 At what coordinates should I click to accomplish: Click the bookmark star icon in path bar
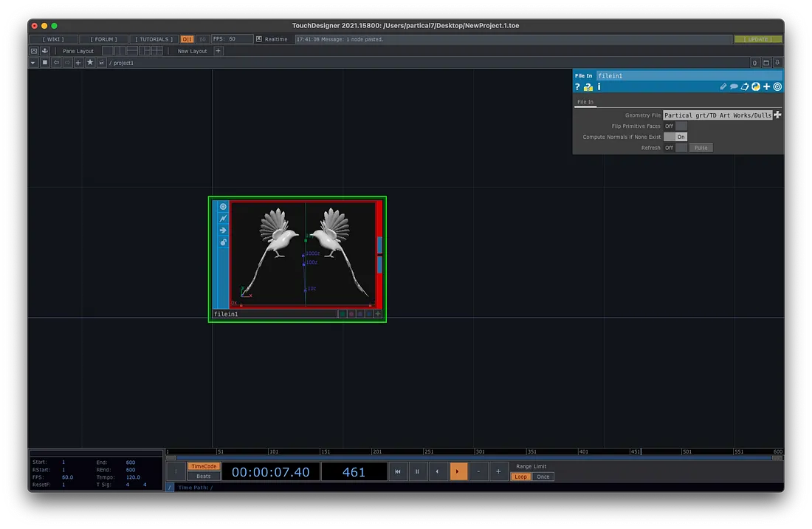90,63
